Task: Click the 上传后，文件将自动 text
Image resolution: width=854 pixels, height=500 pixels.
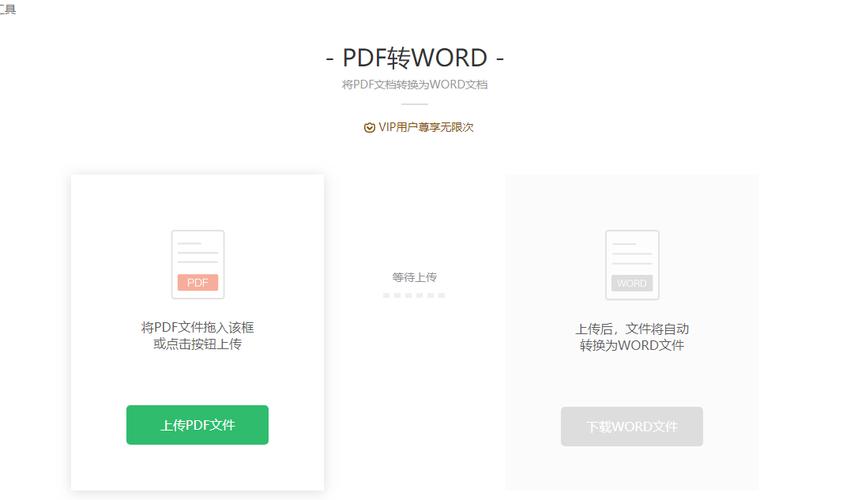Action: tap(632, 329)
